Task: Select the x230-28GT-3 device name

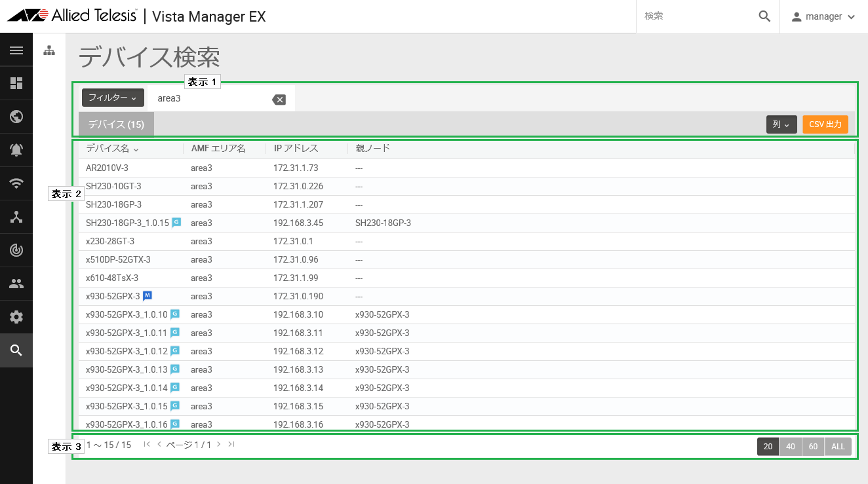Action: click(x=110, y=241)
